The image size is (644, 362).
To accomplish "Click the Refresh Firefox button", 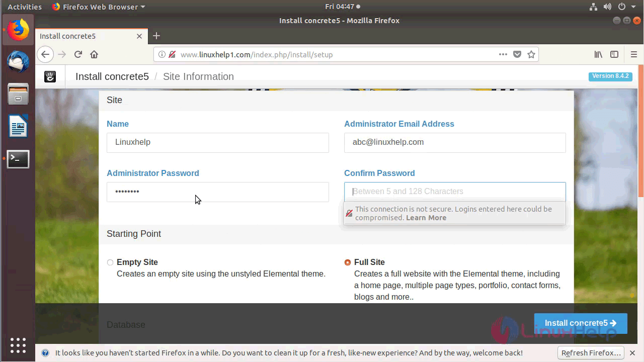I will click(591, 353).
